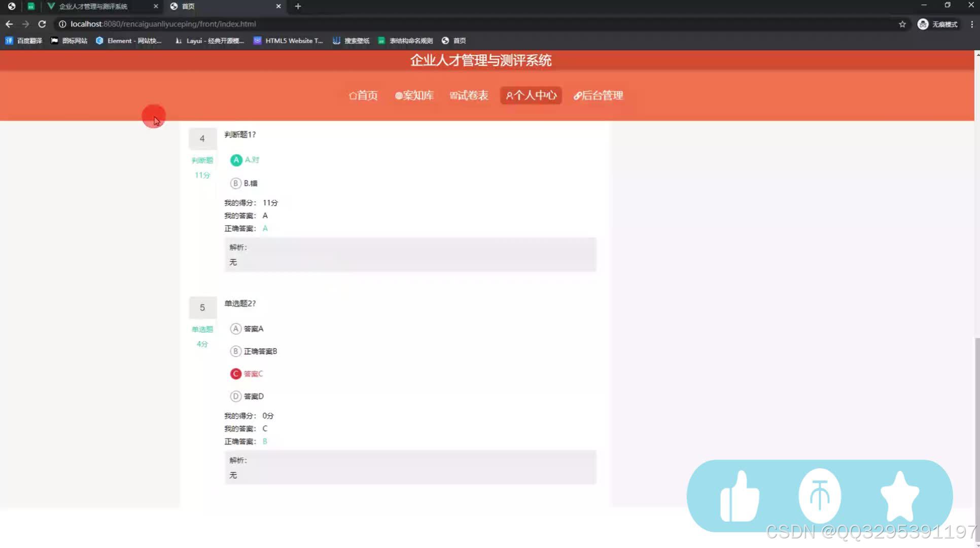This screenshot has width=980, height=548.
Task: Select 正确答案B for question 5
Action: pyautogui.click(x=254, y=351)
